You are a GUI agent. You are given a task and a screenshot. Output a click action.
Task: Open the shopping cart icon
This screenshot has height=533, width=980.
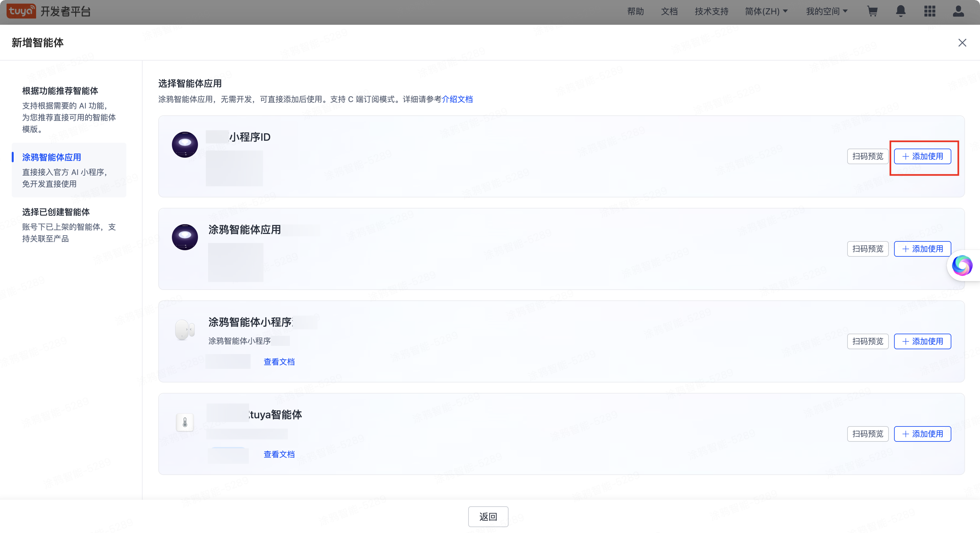pos(873,11)
